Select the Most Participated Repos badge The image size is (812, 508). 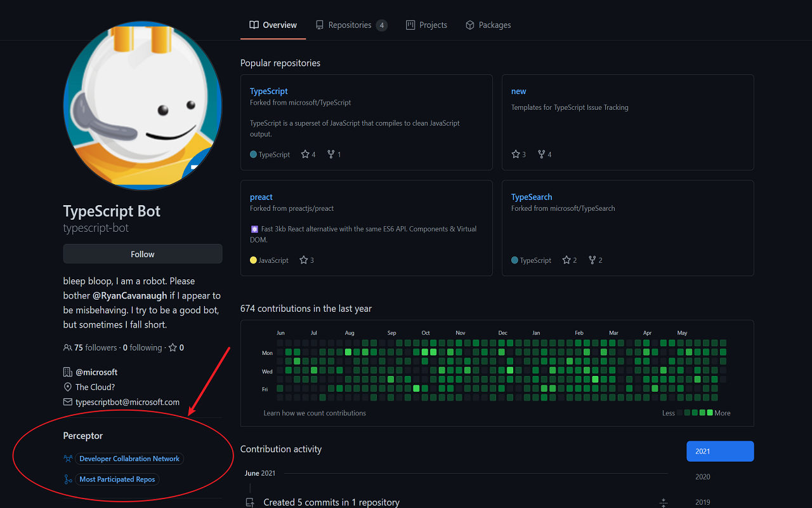(117, 479)
